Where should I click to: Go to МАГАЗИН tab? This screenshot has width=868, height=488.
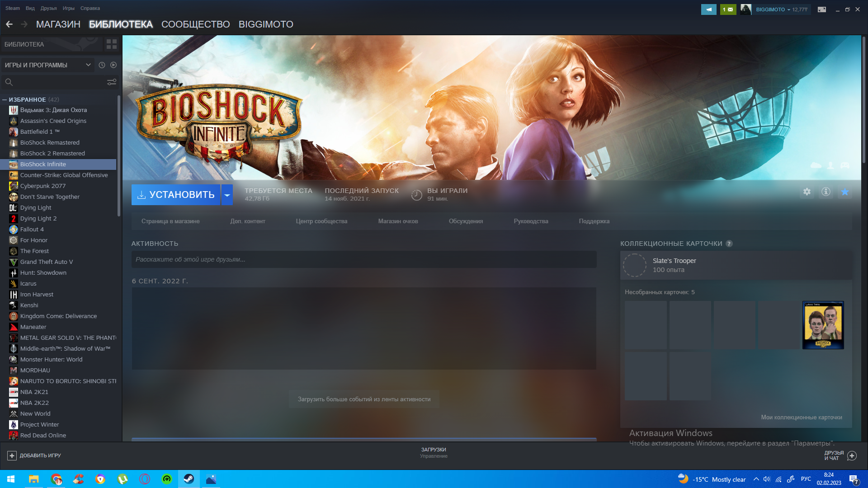[58, 24]
